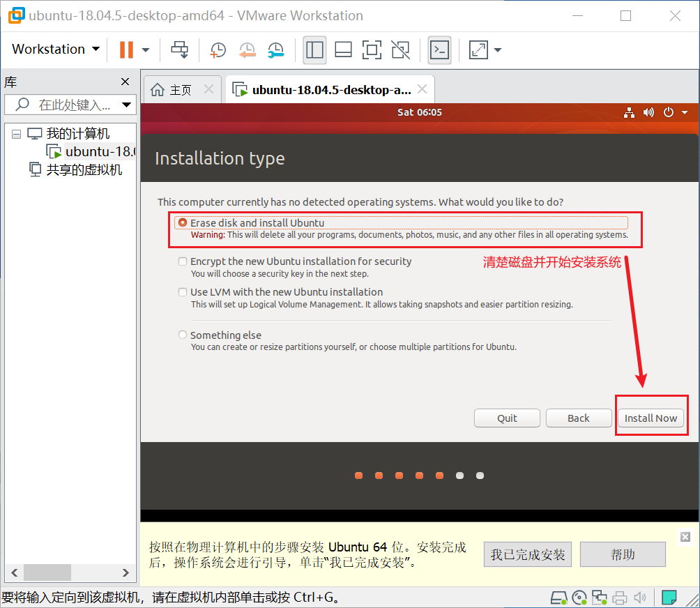Revert virtual machine to snapshot icon
The image size is (700, 608).
247,50
